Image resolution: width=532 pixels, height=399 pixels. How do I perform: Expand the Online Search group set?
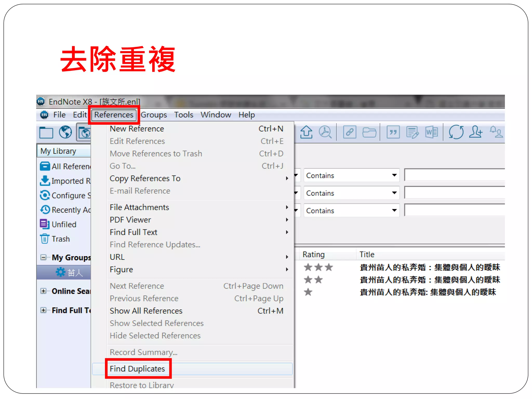(43, 291)
